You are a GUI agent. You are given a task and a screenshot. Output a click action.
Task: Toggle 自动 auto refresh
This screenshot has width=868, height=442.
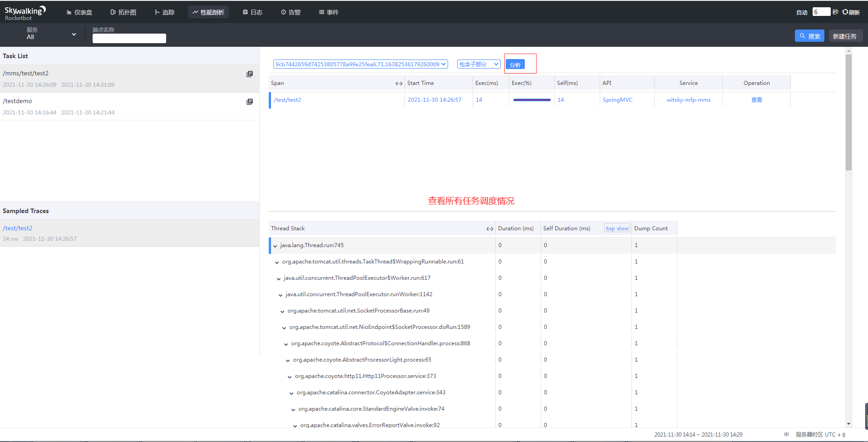(802, 12)
